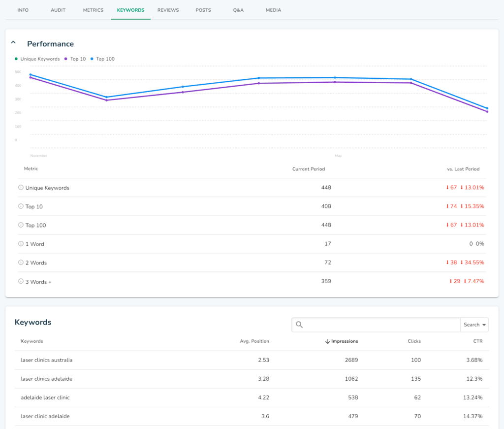Screen dimensions: 504x429
Task: Open the MEDIA tab
Action: [x=273, y=10]
